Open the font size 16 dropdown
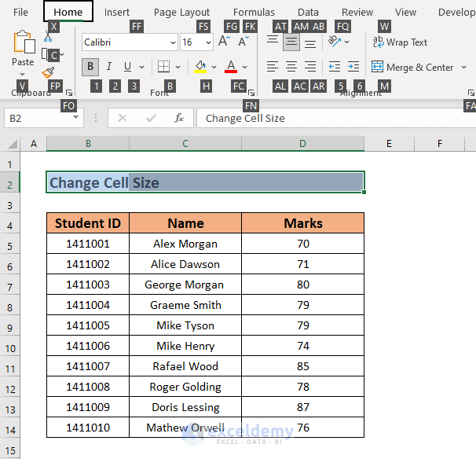Screen dimensions: 476x459 coord(208,42)
